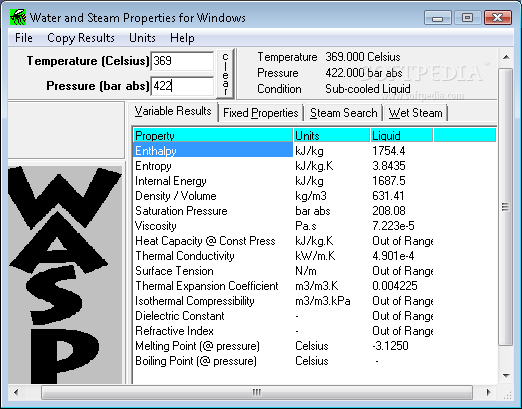This screenshot has width=522, height=409.
Task: Click the vertical scrollbar down arrow
Action: (x=506, y=376)
